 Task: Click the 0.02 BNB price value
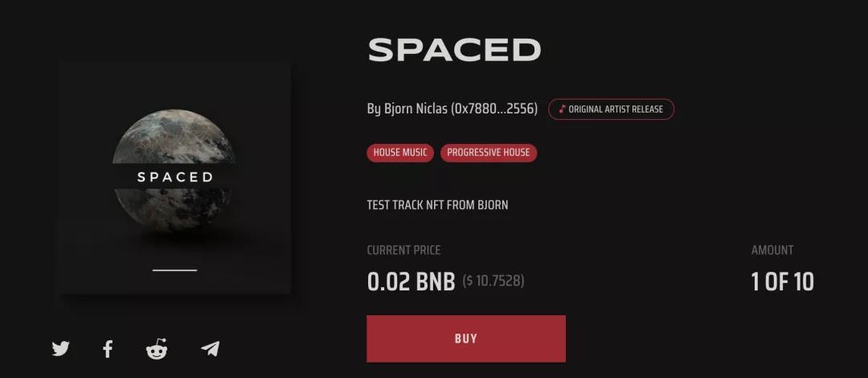click(x=411, y=281)
